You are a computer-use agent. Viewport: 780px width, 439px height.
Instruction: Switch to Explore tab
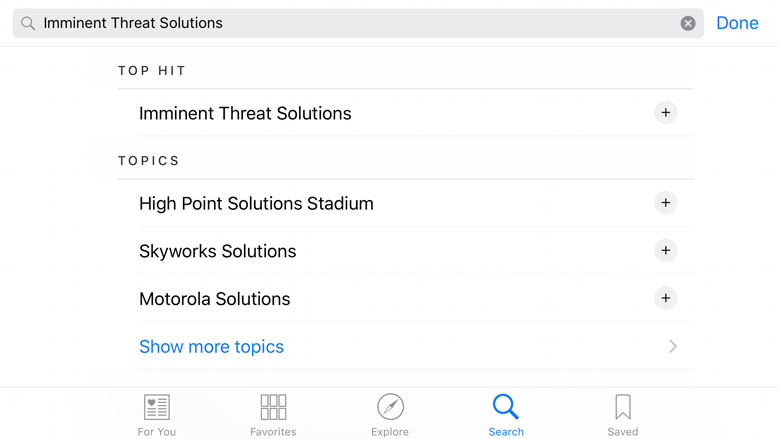coord(390,415)
